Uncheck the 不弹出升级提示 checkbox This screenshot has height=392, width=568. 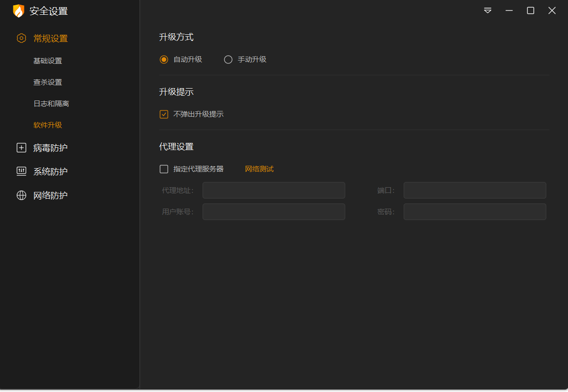point(164,114)
